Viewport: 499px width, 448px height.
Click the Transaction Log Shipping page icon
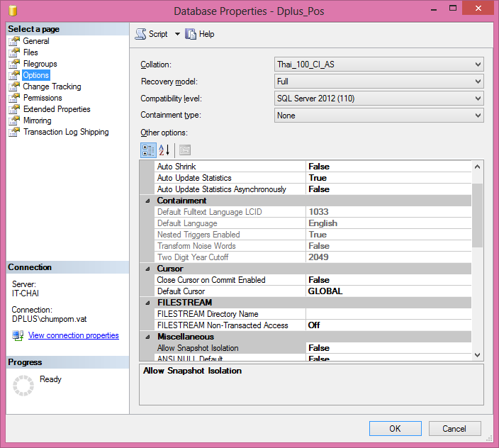point(14,132)
